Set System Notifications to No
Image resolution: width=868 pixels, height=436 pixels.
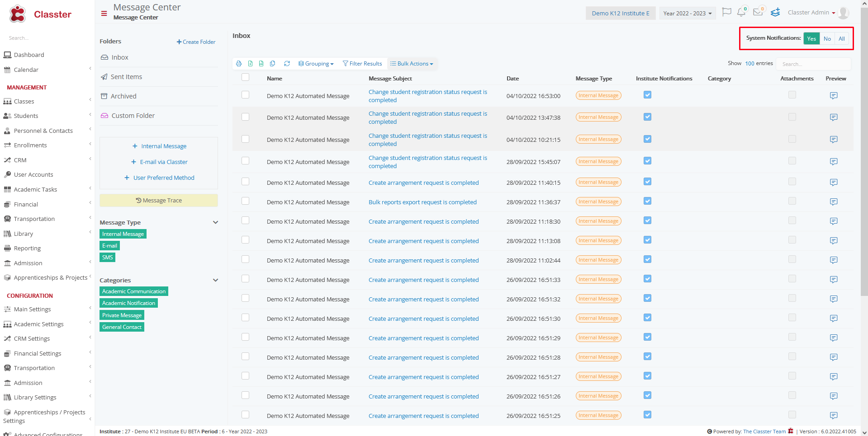[827, 38]
